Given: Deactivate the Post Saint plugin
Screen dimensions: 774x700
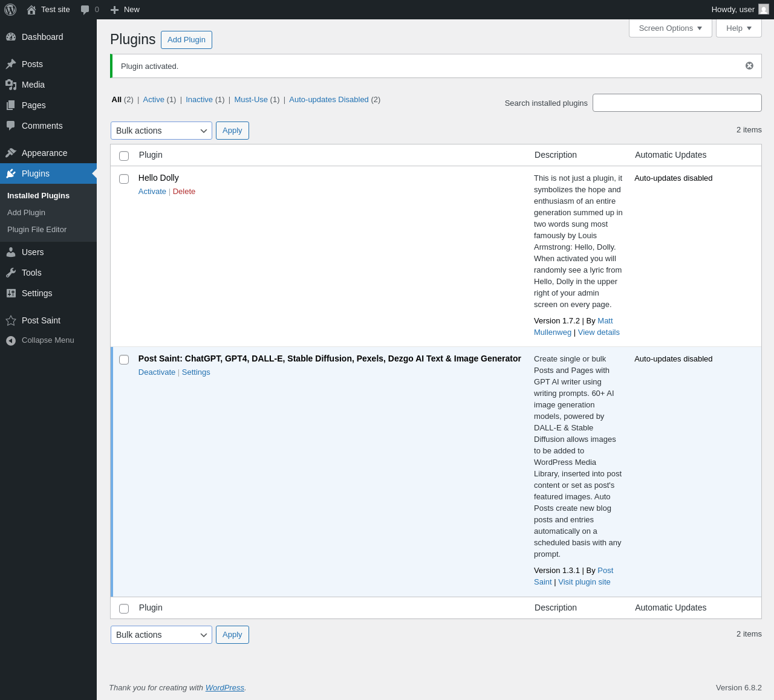Looking at the screenshot, I should point(157,372).
